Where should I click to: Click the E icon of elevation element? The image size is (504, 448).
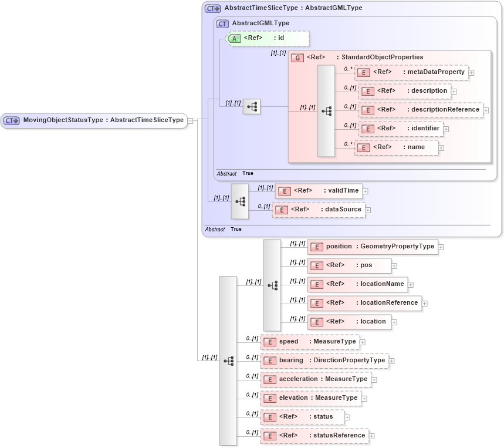pyautogui.click(x=270, y=399)
